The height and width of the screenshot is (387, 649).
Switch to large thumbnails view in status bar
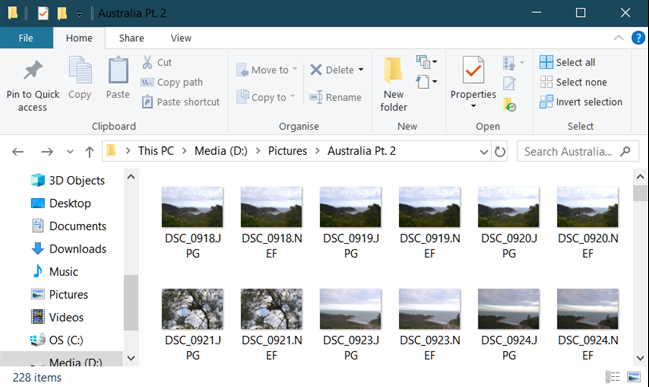pos(634,377)
